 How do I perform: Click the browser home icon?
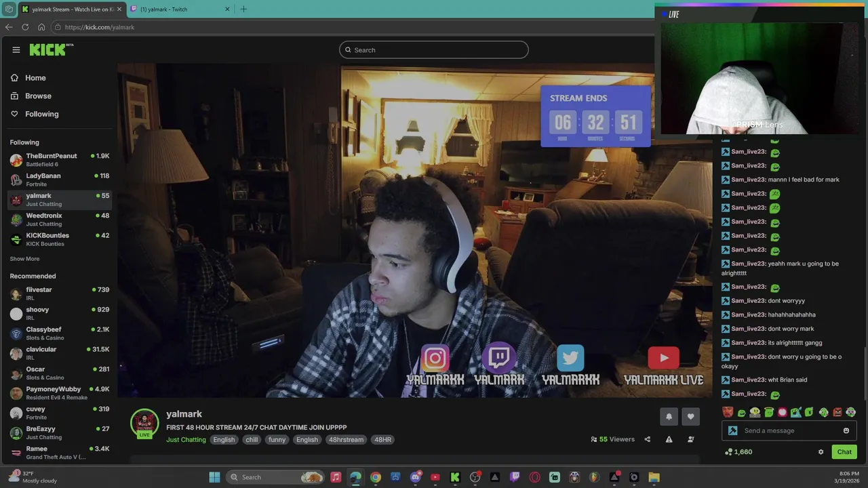[41, 27]
